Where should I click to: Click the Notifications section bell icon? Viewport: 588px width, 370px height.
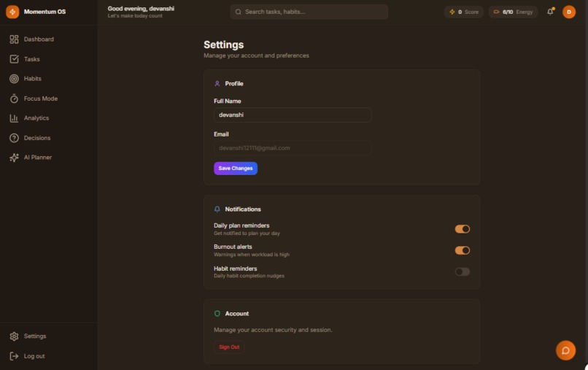tap(217, 209)
